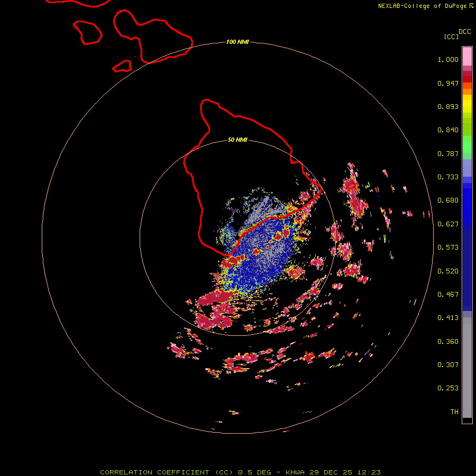
Task: Click the 0.253 scale value
Action: 448,388
